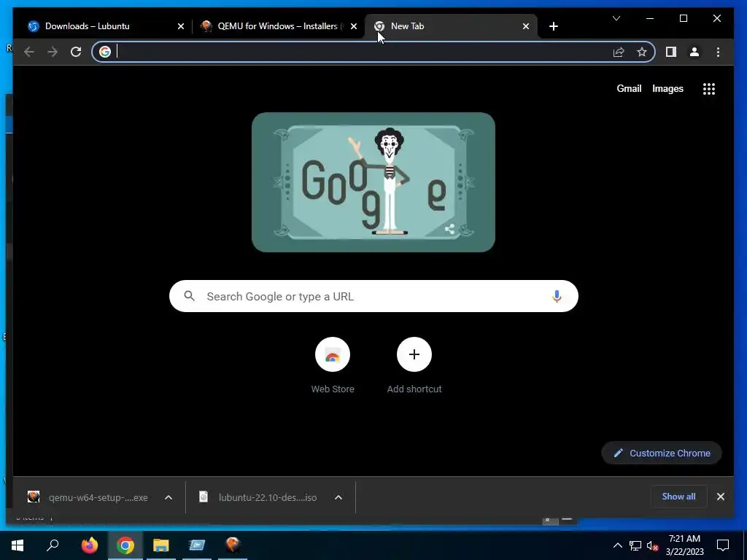Bookmark this tab with the star icon

coord(642,52)
